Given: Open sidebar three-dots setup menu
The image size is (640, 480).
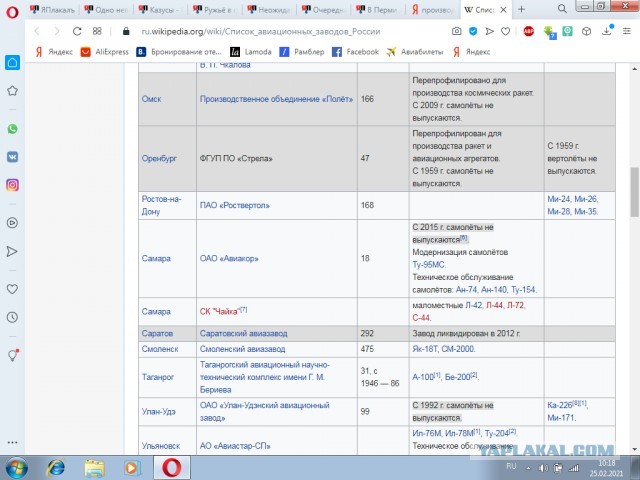Looking at the screenshot, I should click(12, 442).
